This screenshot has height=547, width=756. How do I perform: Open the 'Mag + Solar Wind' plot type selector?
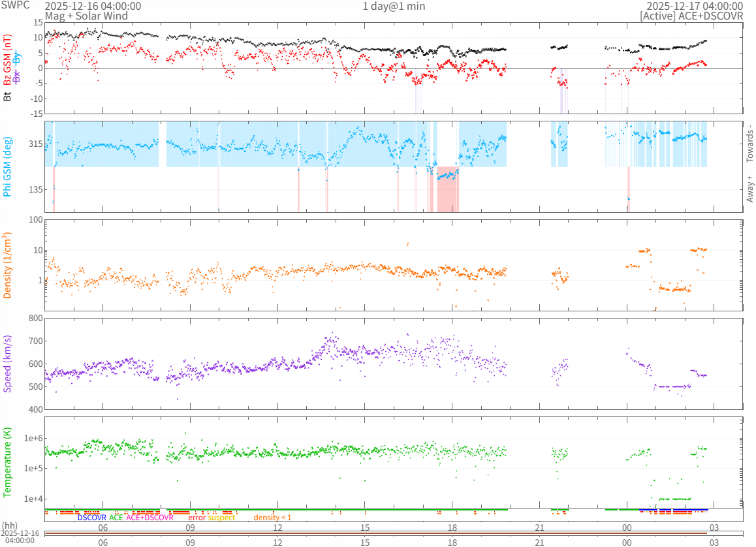pos(77,16)
